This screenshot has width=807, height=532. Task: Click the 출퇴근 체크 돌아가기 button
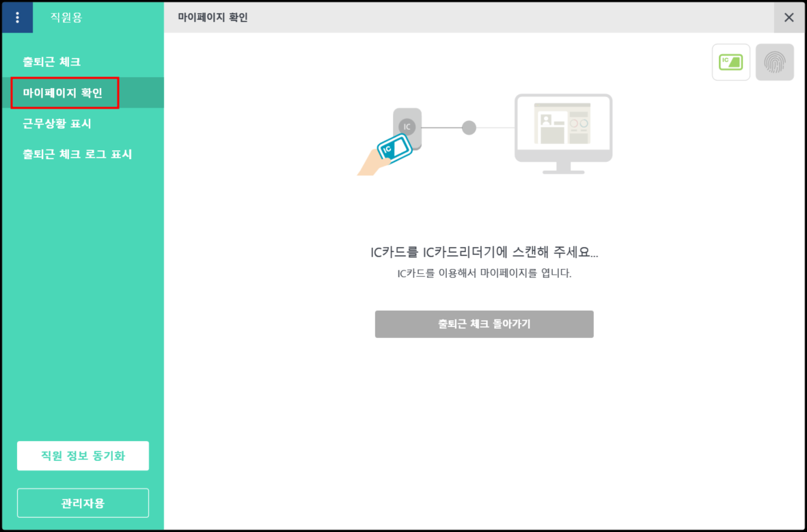[x=484, y=324]
